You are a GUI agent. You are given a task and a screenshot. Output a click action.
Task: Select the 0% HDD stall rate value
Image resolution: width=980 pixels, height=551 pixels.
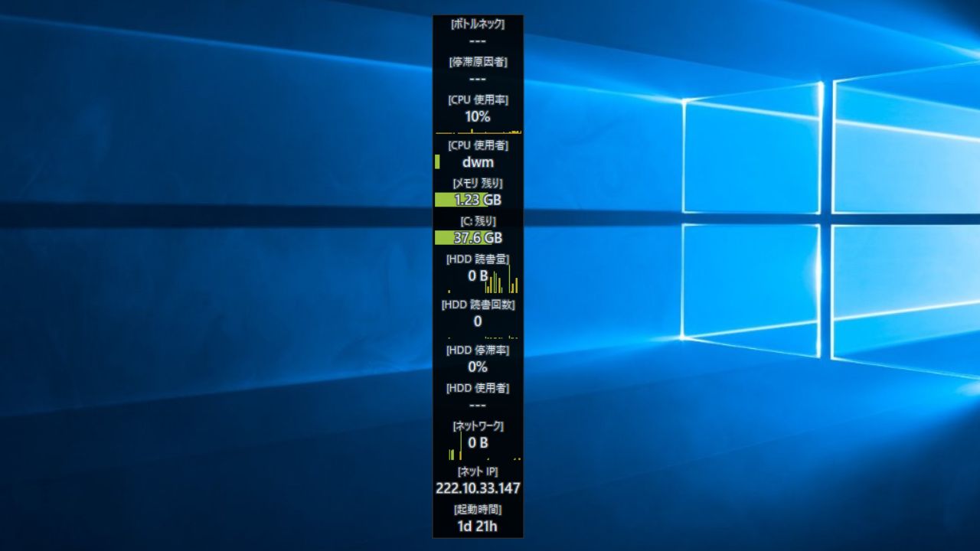[478, 367]
